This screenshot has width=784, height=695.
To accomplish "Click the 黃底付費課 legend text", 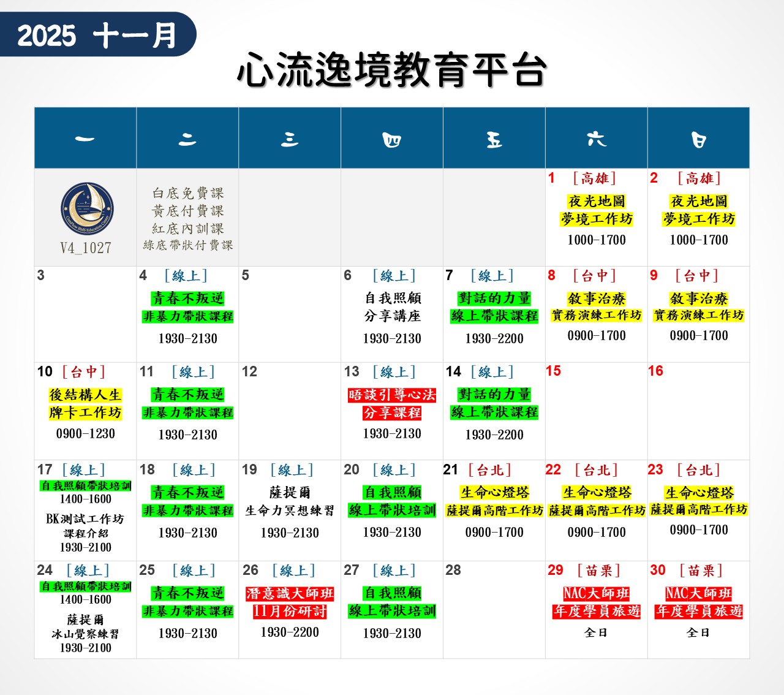I will [187, 211].
